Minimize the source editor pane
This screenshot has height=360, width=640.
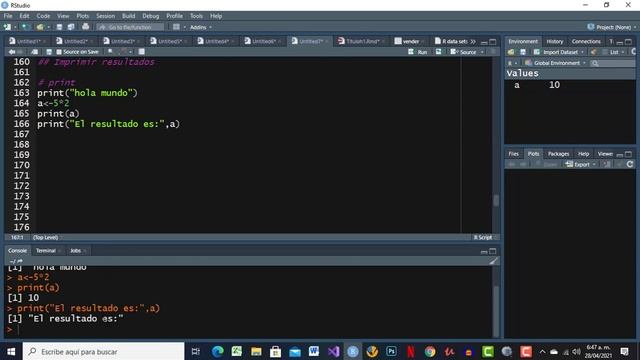[x=484, y=42]
